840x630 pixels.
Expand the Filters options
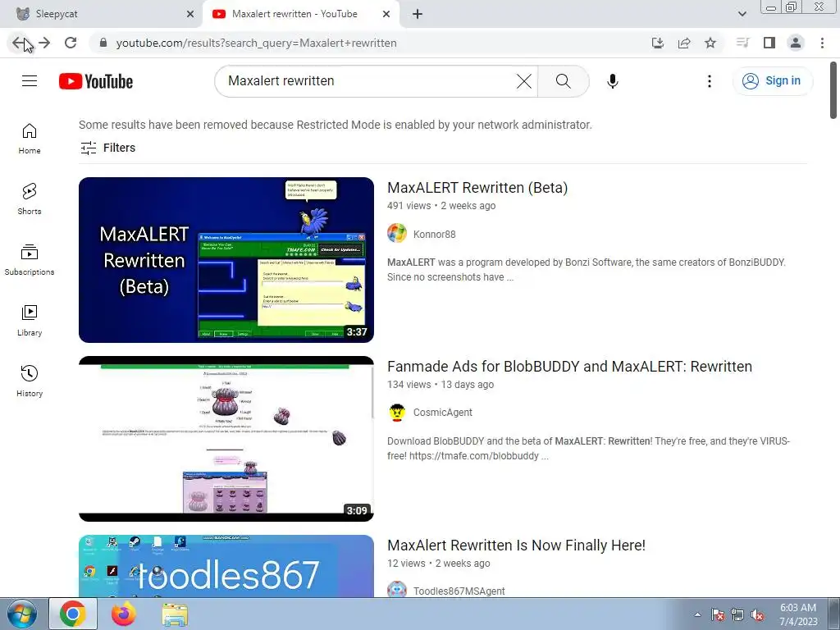click(x=107, y=148)
